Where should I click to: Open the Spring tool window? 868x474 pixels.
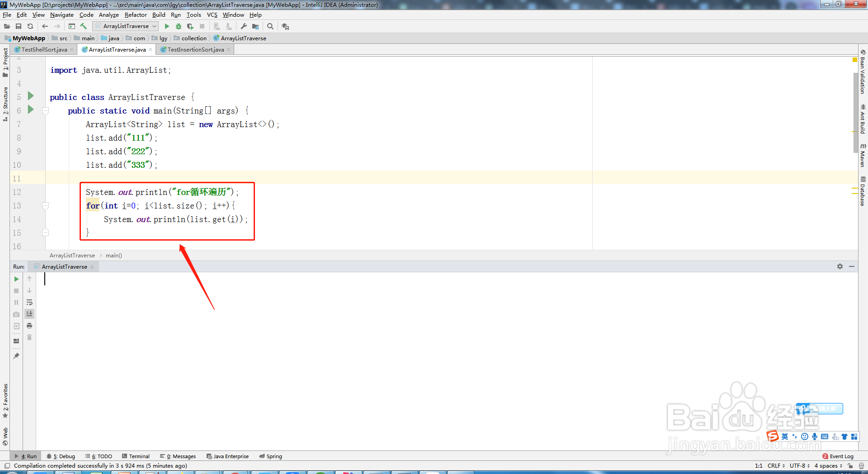[270, 456]
